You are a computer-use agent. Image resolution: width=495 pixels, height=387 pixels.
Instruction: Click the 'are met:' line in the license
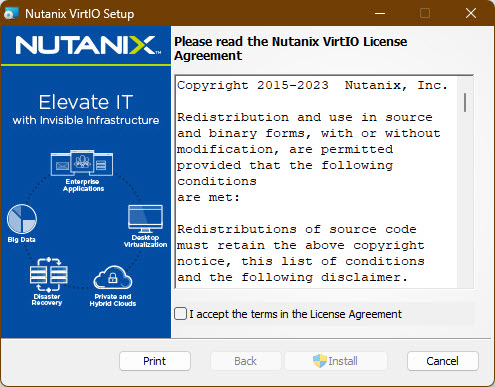pos(208,197)
